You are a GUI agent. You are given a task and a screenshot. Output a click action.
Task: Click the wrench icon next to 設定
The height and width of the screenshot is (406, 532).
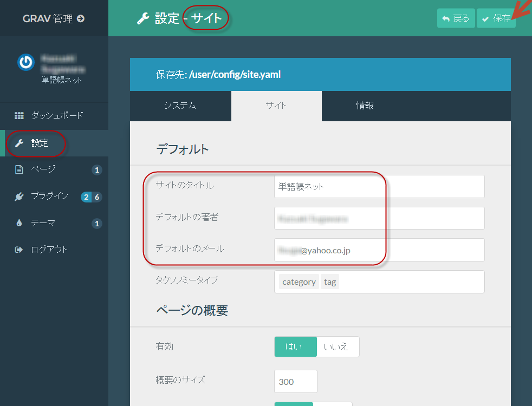(x=19, y=143)
